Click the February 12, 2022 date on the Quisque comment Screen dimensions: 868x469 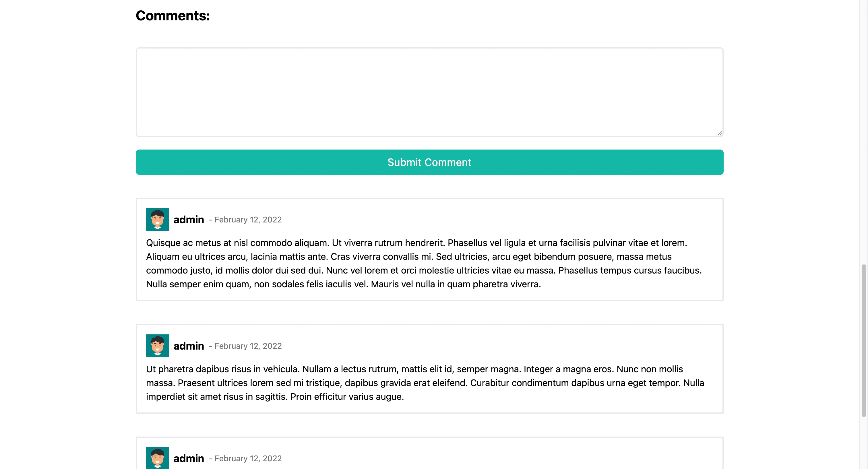pos(248,220)
